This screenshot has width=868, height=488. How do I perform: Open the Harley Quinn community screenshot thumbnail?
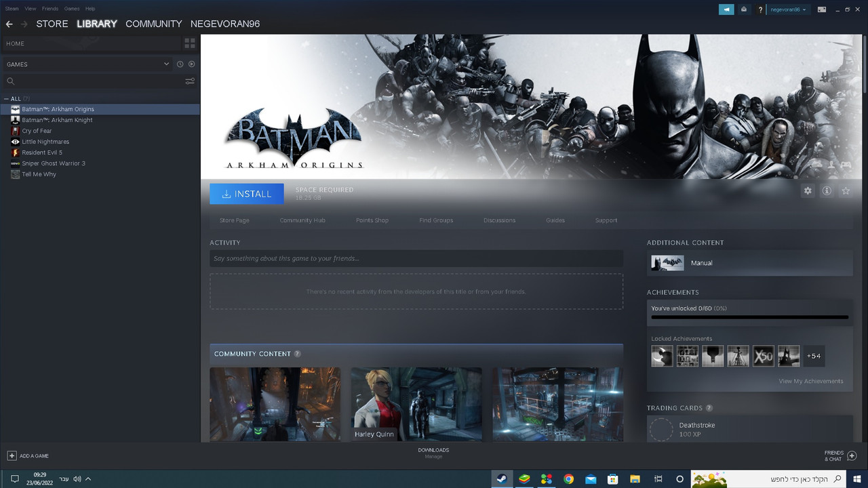[416, 404]
